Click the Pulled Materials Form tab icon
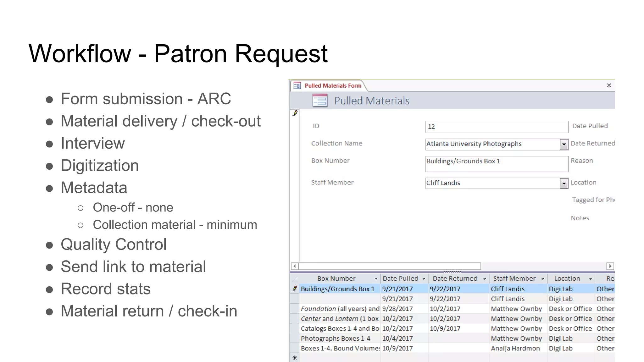Viewport: 644px width, 362px height. pyautogui.click(x=297, y=85)
